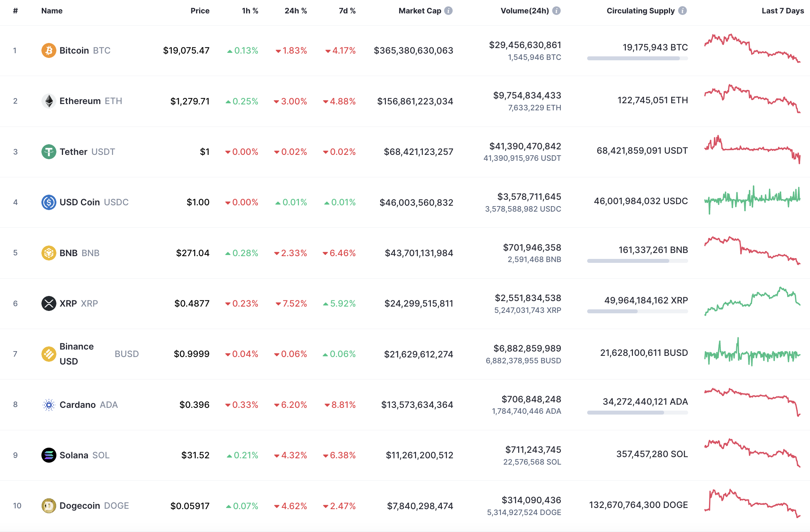Click the Ethereum ETH logo
Screen dimensions: 810x532
point(48,101)
